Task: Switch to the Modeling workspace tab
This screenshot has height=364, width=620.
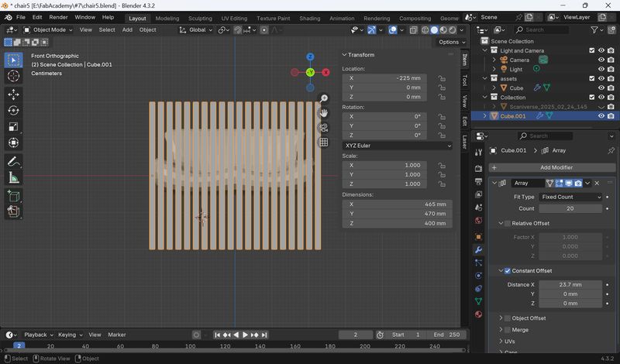Action: [x=167, y=18]
